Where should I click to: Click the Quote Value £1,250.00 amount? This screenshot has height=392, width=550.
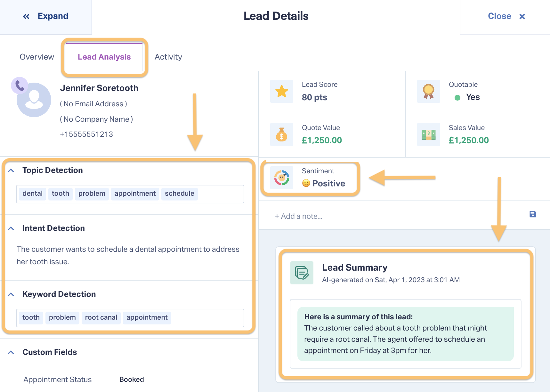322,140
